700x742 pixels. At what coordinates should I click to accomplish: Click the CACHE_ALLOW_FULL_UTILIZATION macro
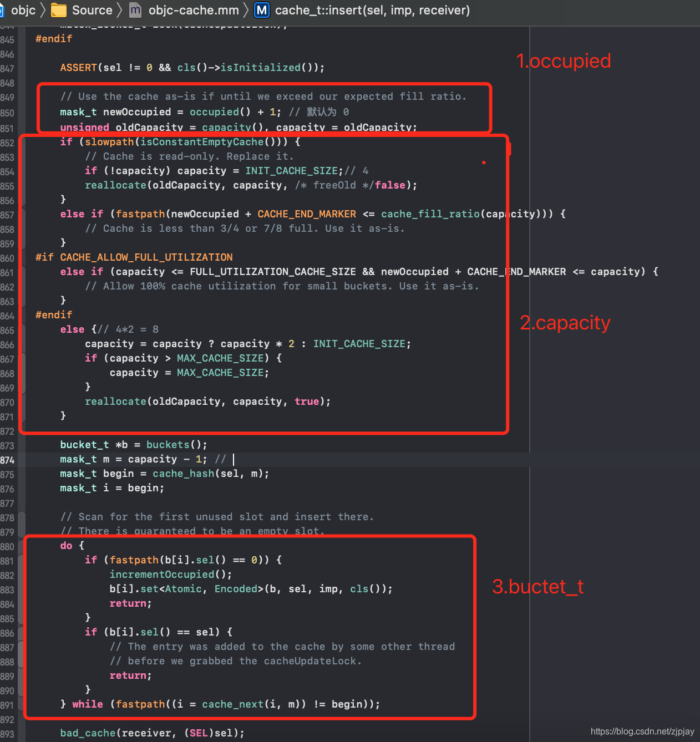coord(146,257)
